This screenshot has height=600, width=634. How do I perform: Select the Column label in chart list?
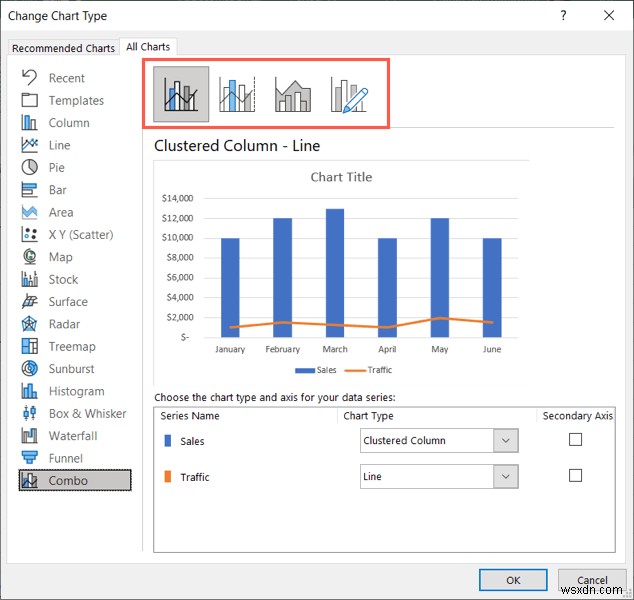click(x=69, y=123)
